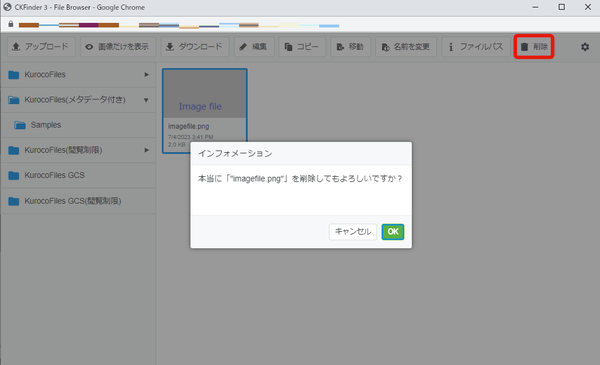The height and width of the screenshot is (365, 600).
Task: Click the 削除 trash delete button
Action: click(x=534, y=47)
